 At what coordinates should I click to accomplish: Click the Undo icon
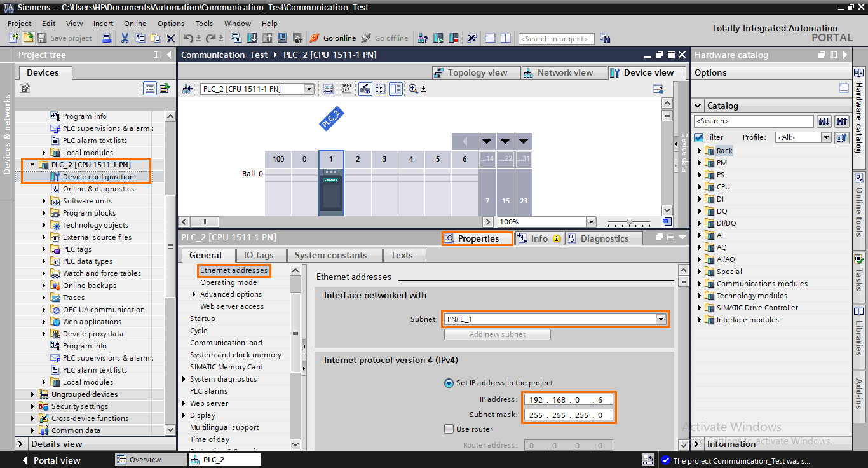(x=188, y=38)
